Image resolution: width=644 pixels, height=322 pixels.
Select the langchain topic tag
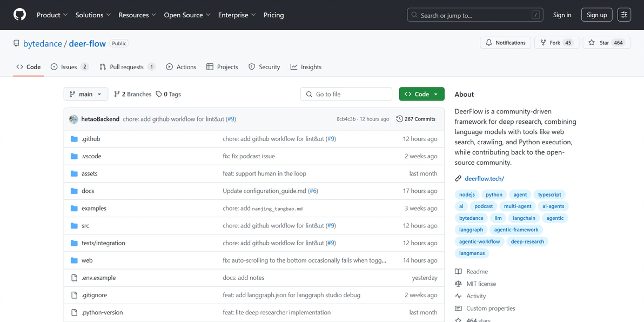(x=524, y=218)
